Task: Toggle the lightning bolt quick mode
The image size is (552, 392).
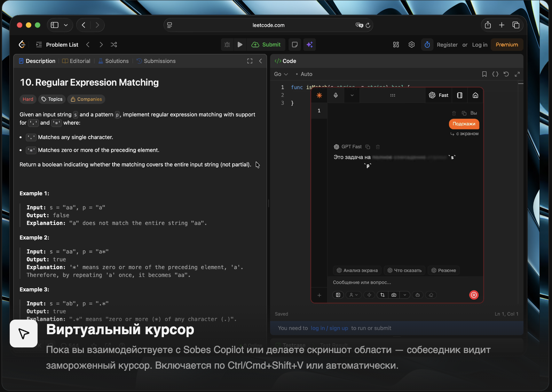Action: (x=369, y=295)
